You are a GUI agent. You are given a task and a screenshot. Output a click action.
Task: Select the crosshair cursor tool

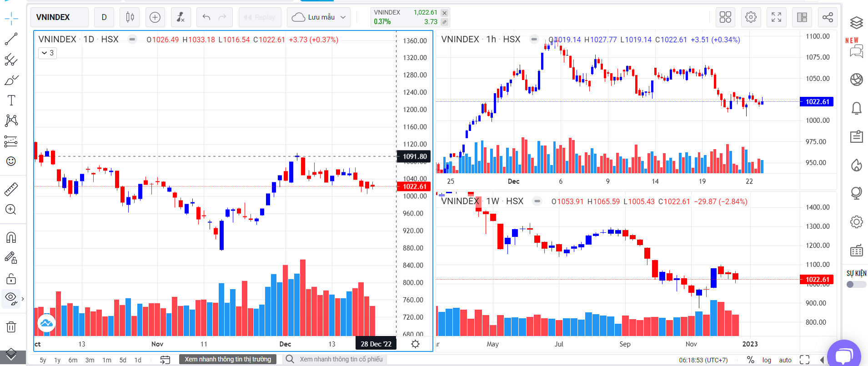pyautogui.click(x=11, y=19)
